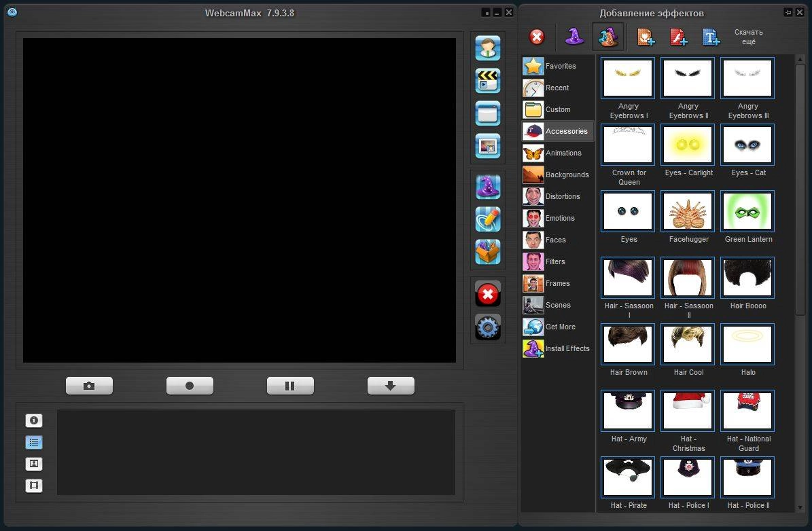Open the picture gallery icon in bottom panel

click(x=34, y=464)
